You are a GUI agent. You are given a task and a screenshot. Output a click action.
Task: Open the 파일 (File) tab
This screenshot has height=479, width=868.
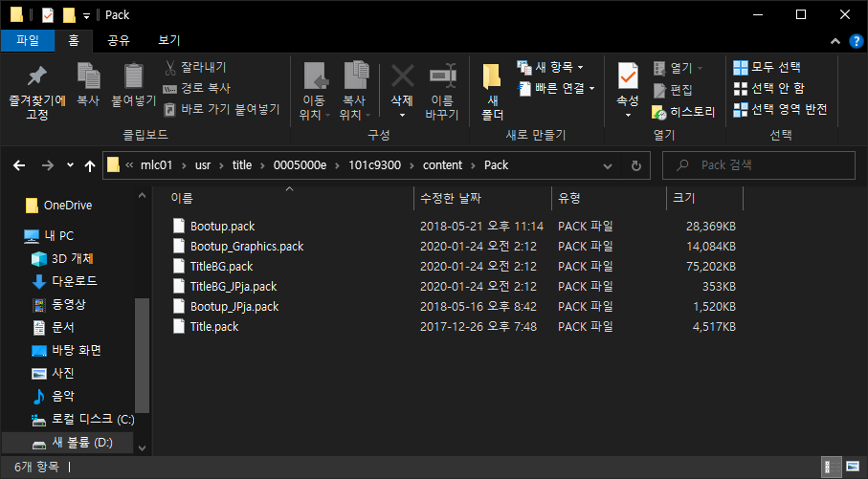[x=28, y=40]
